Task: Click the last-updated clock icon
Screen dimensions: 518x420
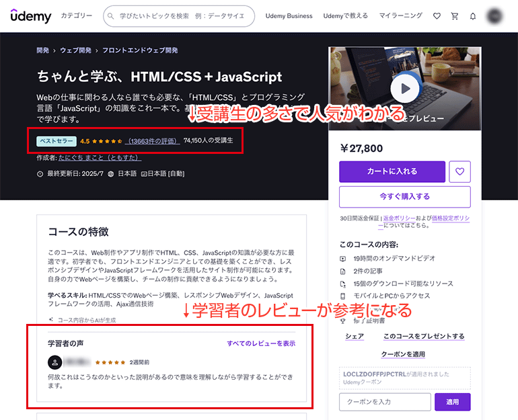Action: pyautogui.click(x=40, y=173)
